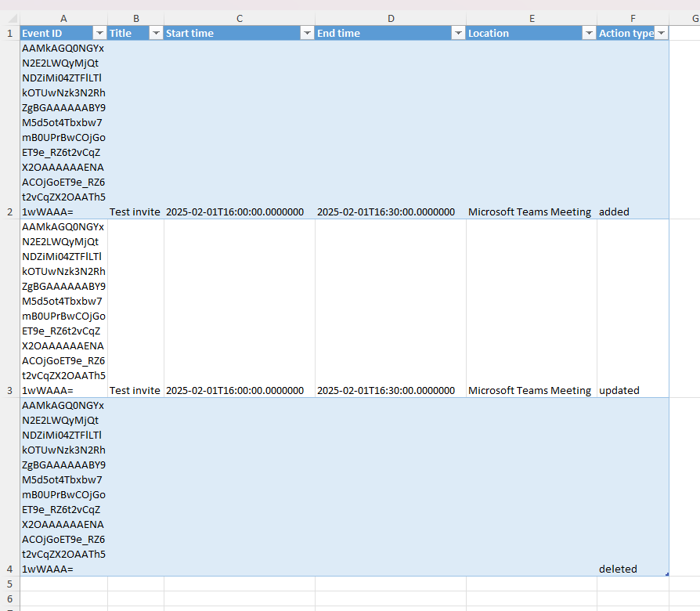Select column C header
This screenshot has height=611, width=700.
coord(240,18)
